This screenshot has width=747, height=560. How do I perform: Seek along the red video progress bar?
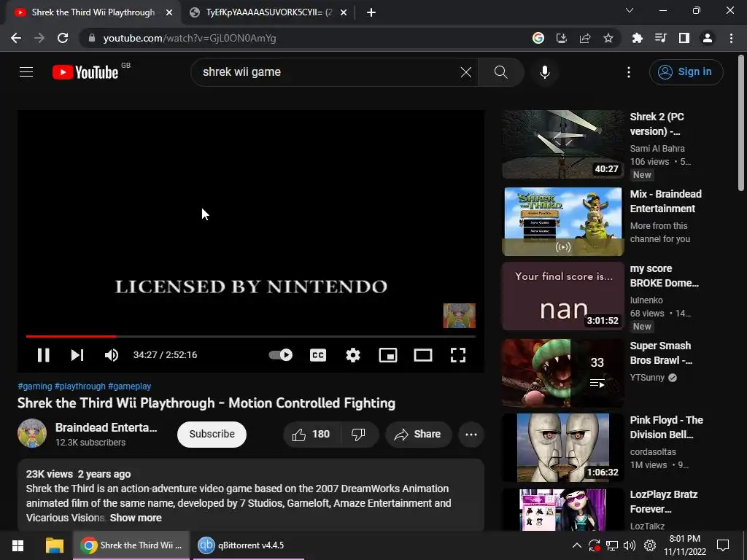(251, 336)
